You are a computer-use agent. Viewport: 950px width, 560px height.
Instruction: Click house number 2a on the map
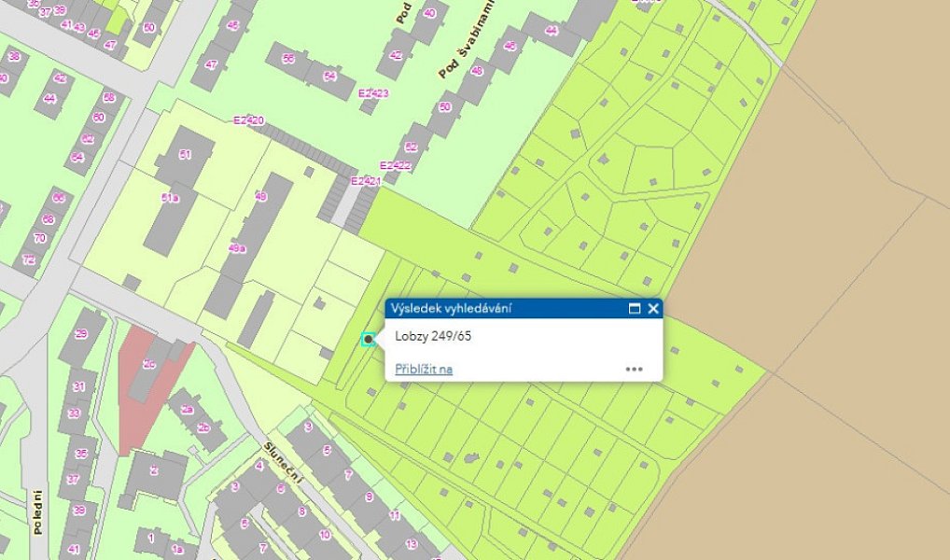[188, 410]
